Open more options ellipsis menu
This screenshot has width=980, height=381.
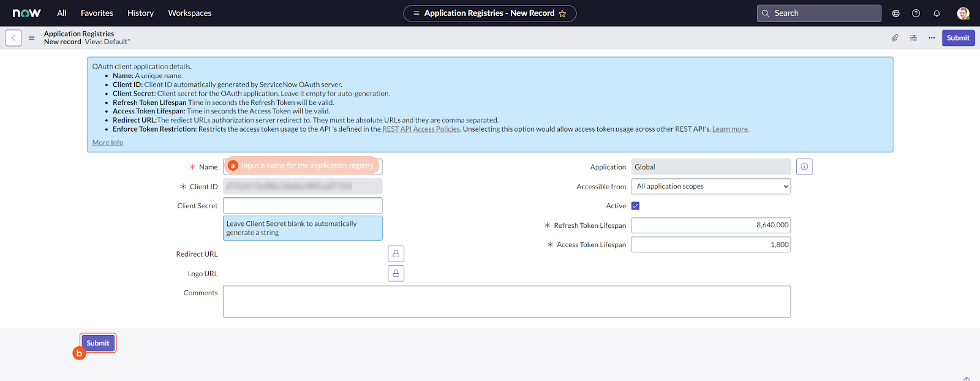(932, 38)
